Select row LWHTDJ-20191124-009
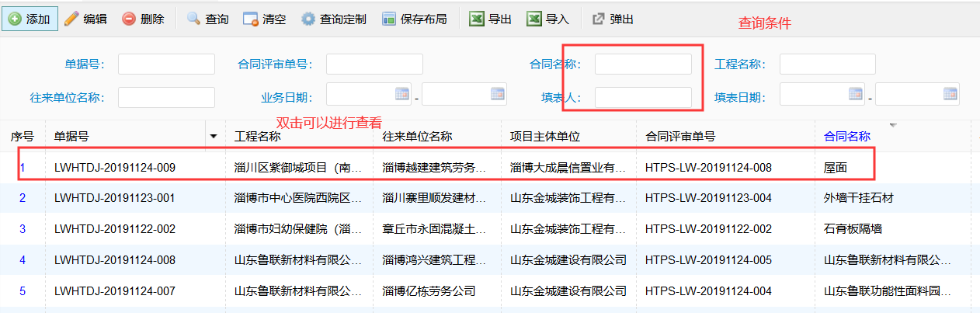The width and height of the screenshot is (980, 313). click(x=489, y=167)
